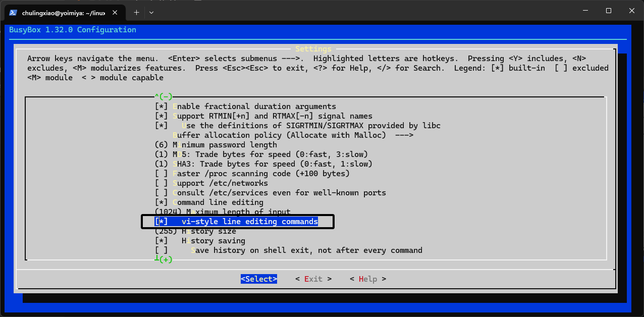Toggle Save history on shell exit option
644x317 pixels.
[289, 250]
